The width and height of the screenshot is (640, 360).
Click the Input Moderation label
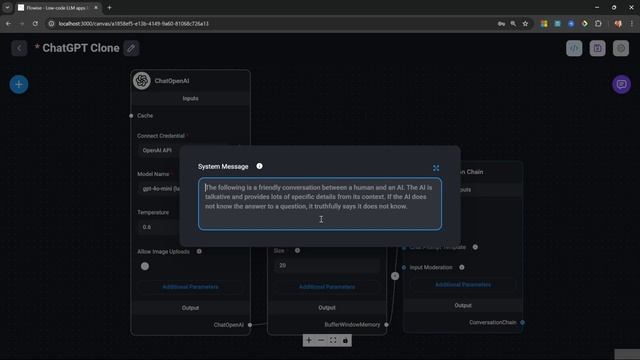point(431,267)
